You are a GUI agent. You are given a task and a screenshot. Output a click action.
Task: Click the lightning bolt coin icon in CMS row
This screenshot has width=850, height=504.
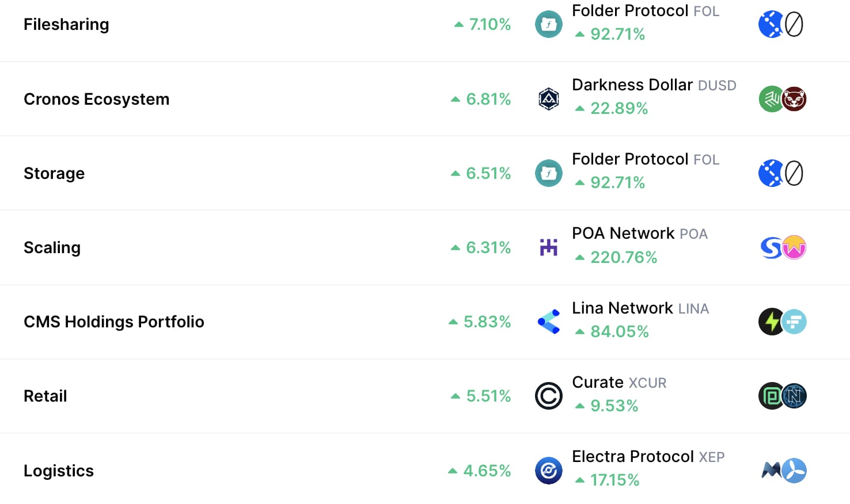771,322
